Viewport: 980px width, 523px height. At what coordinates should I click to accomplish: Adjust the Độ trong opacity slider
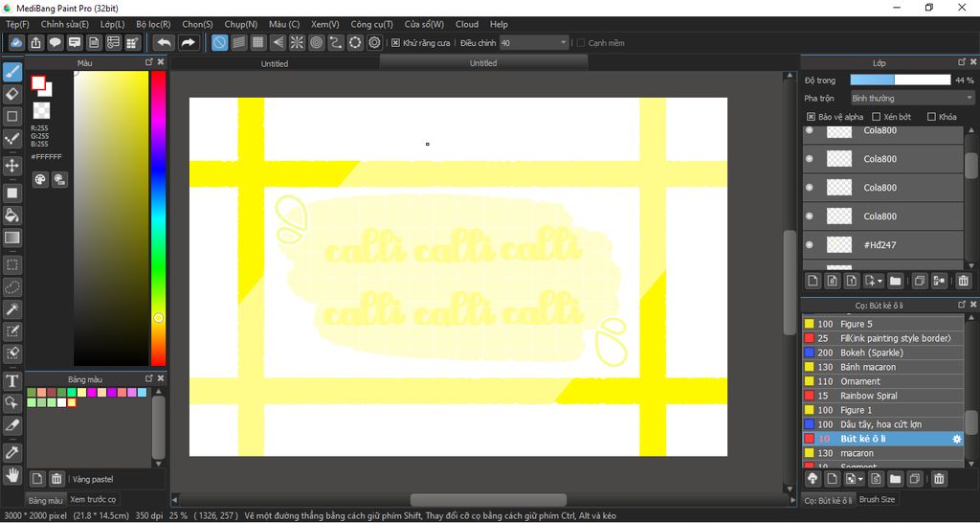pos(900,80)
